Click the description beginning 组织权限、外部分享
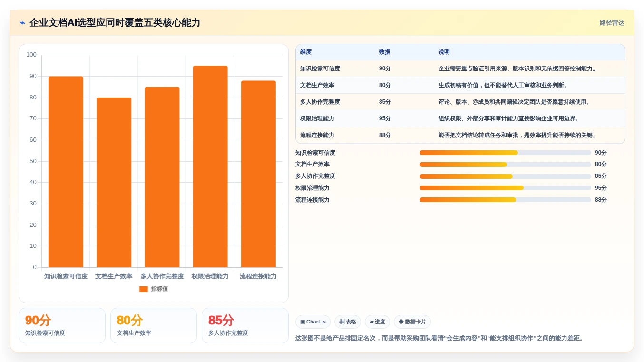Viewport: 644px width, 362px height. pos(509,118)
